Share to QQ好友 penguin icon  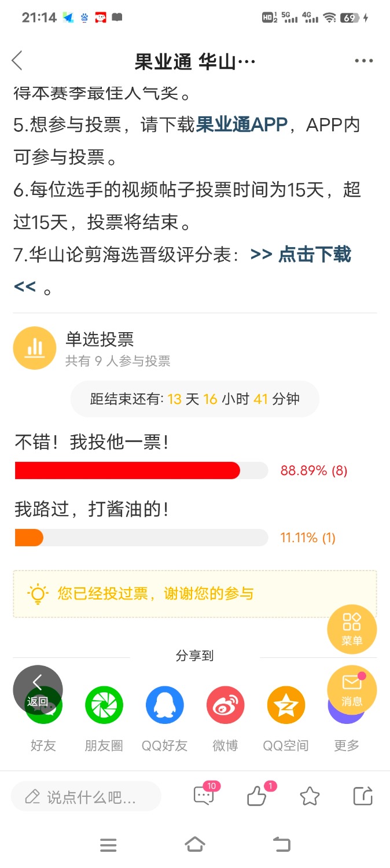pos(165,705)
